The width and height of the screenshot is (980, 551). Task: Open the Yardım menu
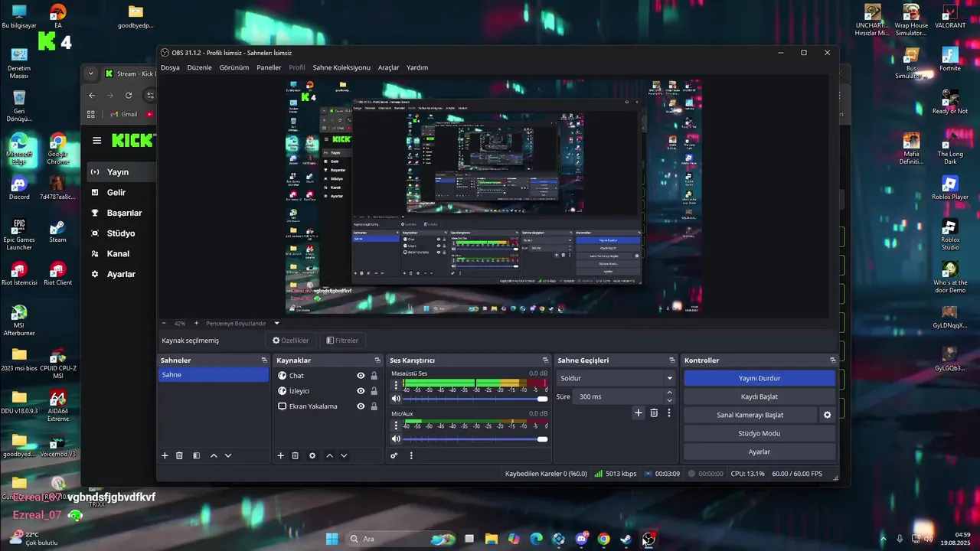point(417,67)
